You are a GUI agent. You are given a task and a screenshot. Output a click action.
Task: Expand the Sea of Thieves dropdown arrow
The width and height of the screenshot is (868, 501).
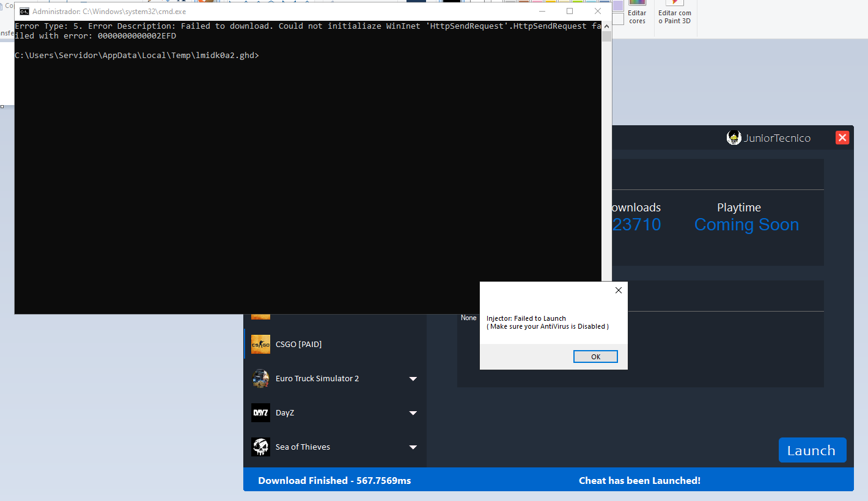413,447
